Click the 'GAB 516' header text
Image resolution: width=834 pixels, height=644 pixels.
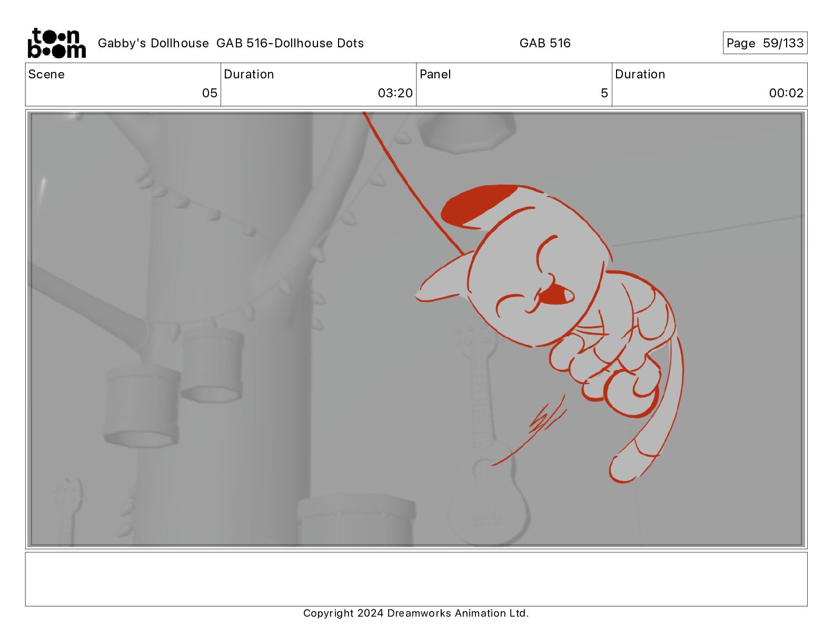pyautogui.click(x=545, y=43)
